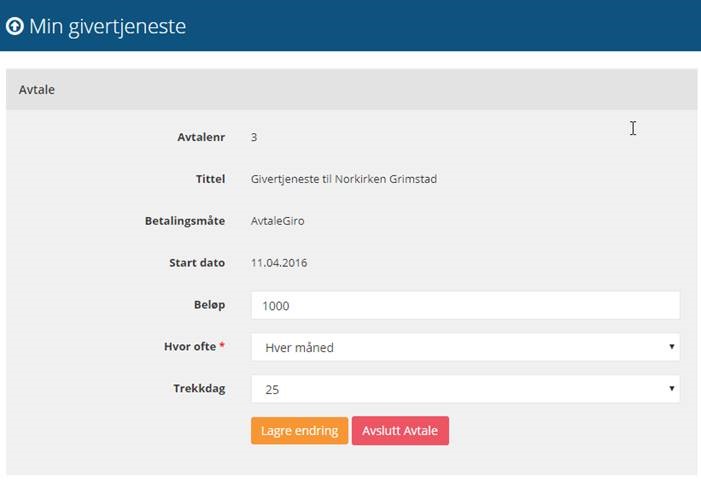Open the Trekkdag dropdown showing 25
This screenshot has height=482, width=701.
tap(465, 389)
